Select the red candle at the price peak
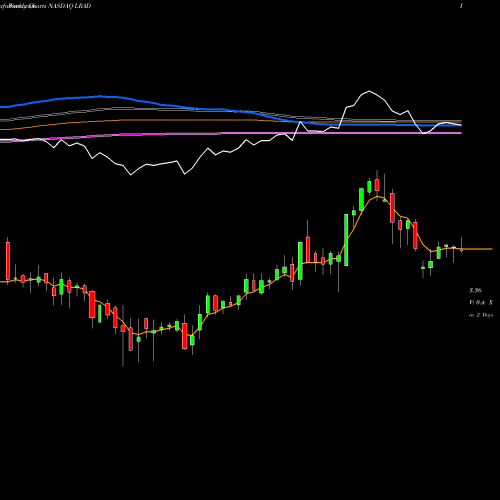This screenshot has width=500, height=500. pyautogui.click(x=377, y=185)
